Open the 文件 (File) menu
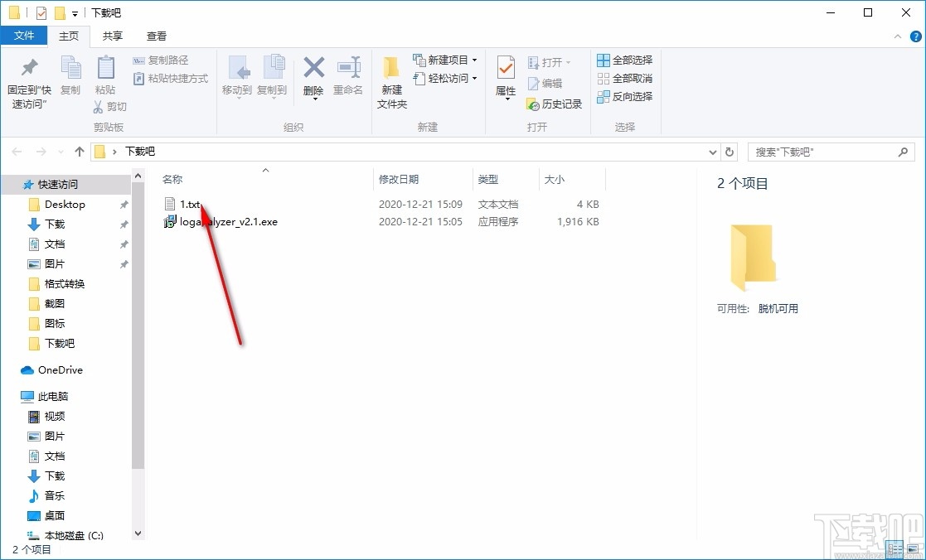Viewport: 926px width, 560px height. [25, 36]
